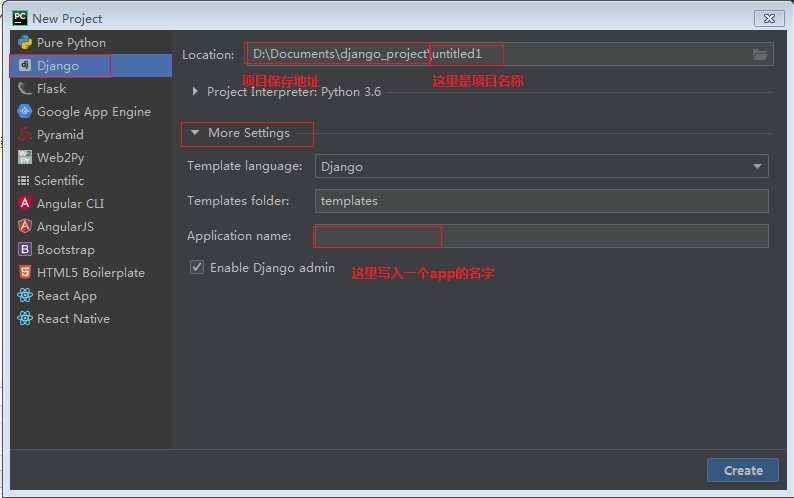Select Angular CLI project type
The image size is (794, 498).
91,203
